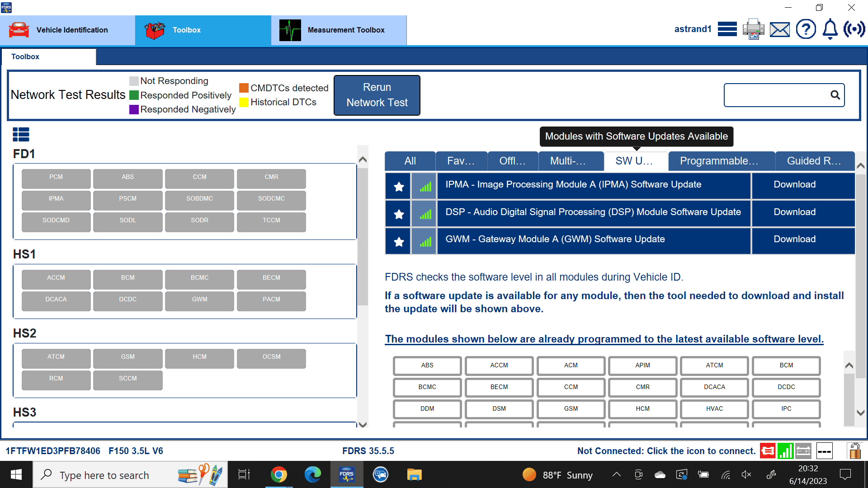Toggle favorite star for DSP update
The width and height of the screenshot is (868, 488).
[399, 214]
